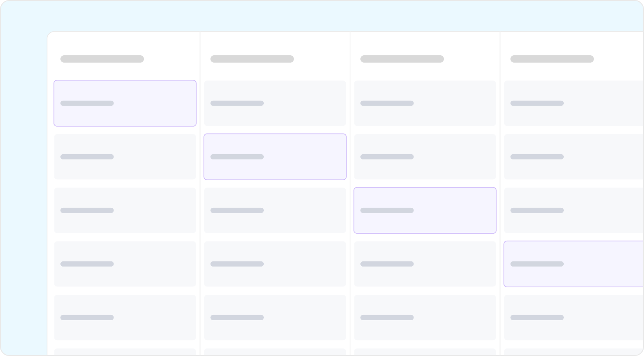Open the fourth card in the third column
The height and width of the screenshot is (356, 644).
(425, 264)
